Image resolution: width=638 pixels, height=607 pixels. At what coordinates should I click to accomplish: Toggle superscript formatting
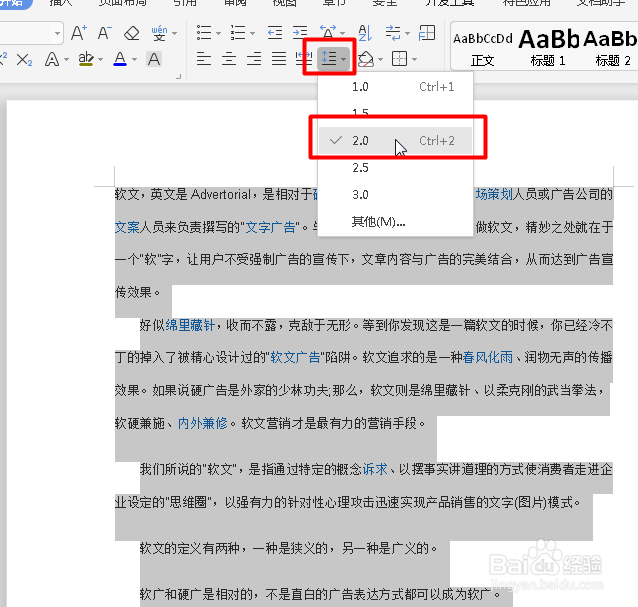coord(3,59)
